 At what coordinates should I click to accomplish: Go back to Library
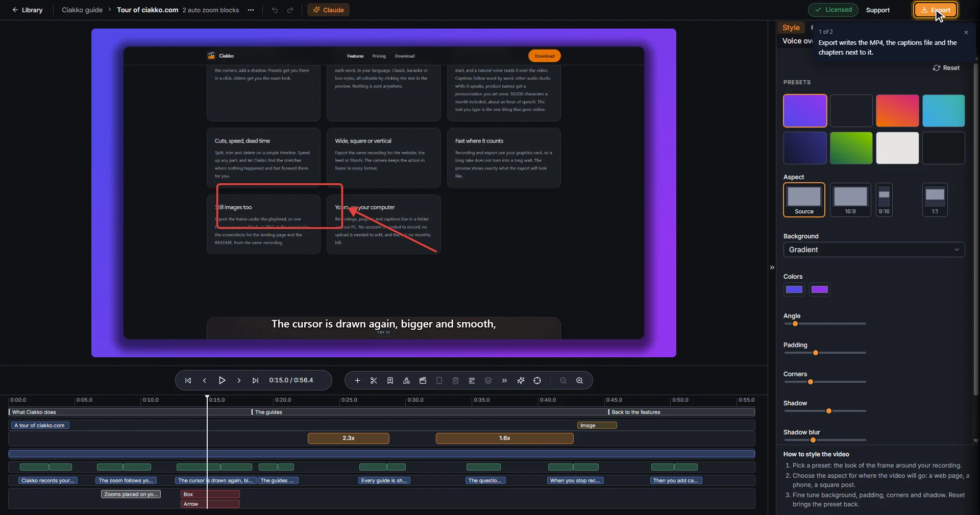tap(28, 10)
